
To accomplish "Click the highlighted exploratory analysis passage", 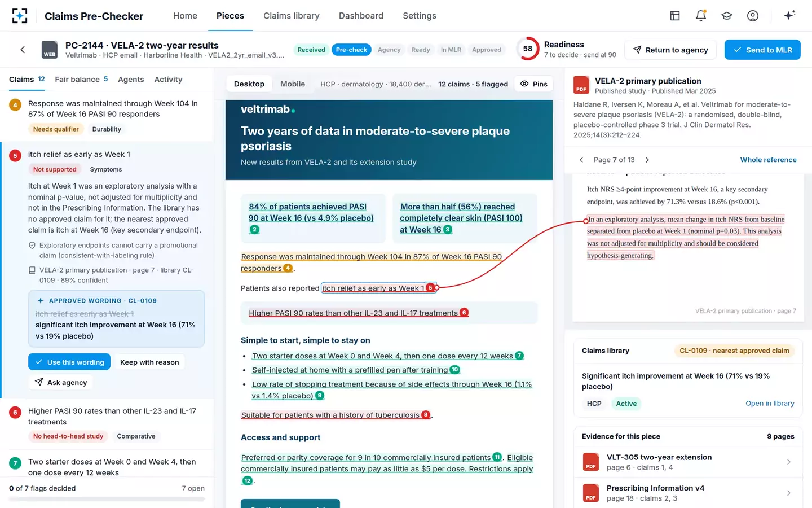I will 686,237.
